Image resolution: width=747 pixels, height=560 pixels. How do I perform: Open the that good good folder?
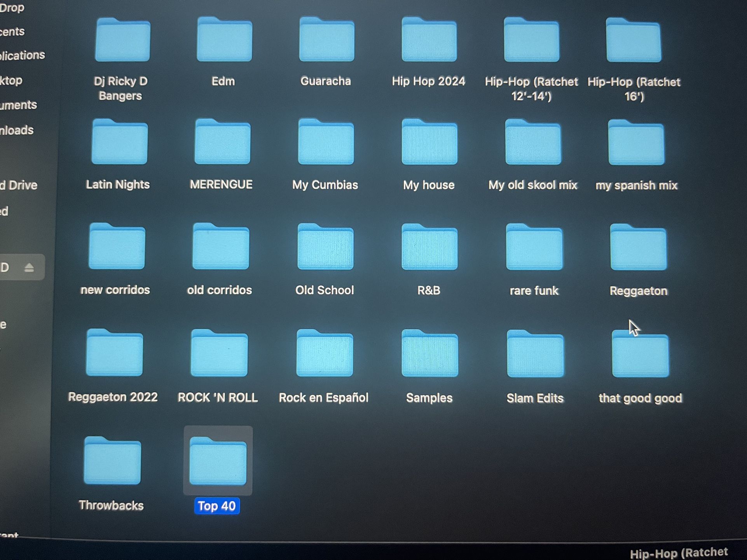(640, 355)
